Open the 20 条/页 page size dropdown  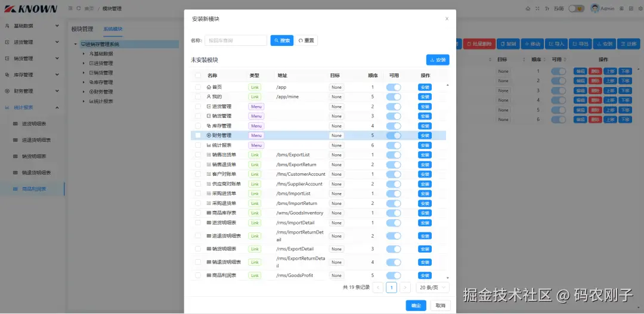[432, 288]
